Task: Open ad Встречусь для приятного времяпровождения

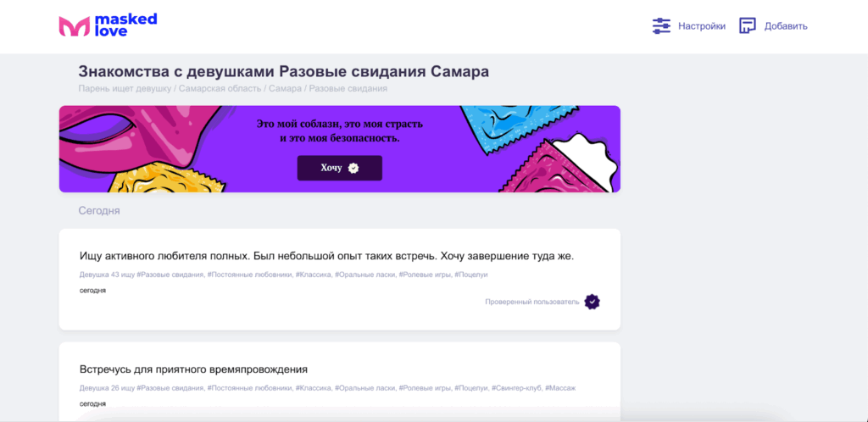Action: (193, 369)
